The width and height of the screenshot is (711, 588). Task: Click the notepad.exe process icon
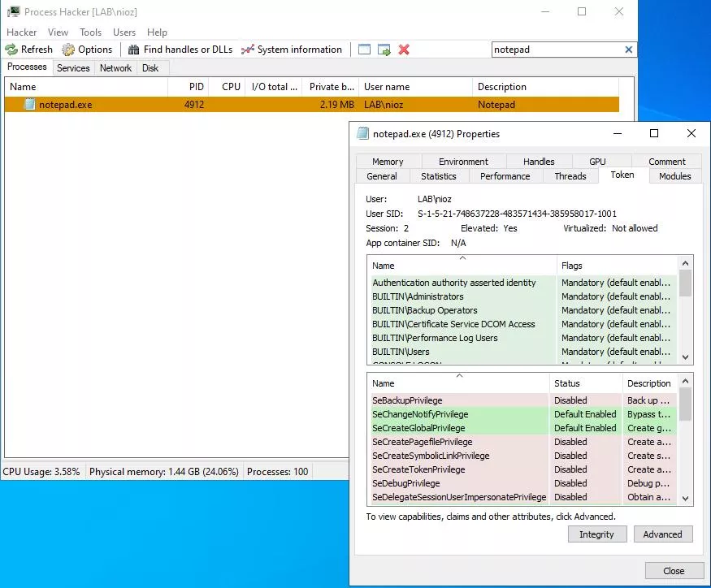click(29, 104)
